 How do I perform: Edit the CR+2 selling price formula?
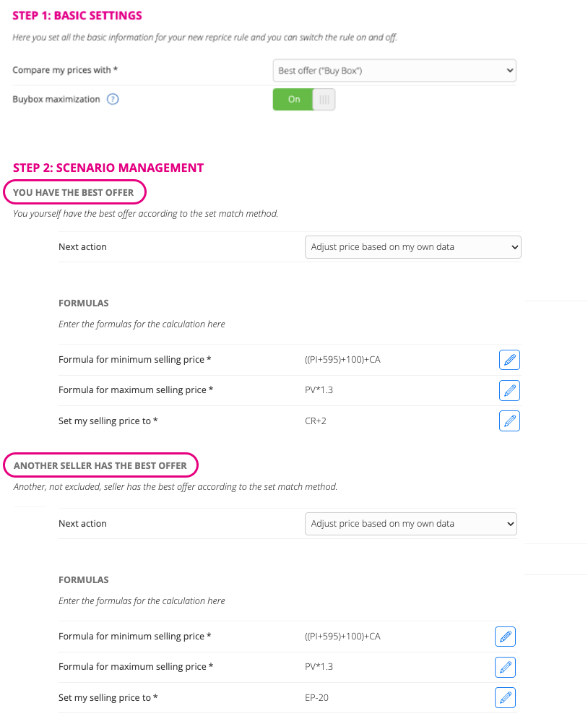coord(509,421)
